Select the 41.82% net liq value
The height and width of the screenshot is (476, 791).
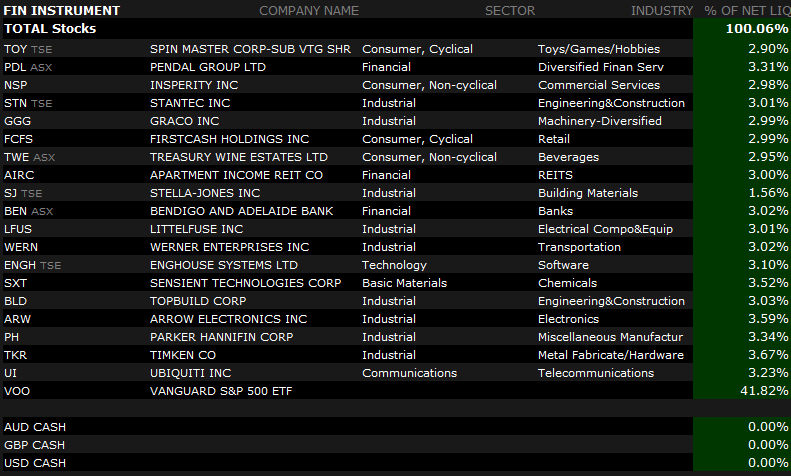pyautogui.click(x=764, y=391)
